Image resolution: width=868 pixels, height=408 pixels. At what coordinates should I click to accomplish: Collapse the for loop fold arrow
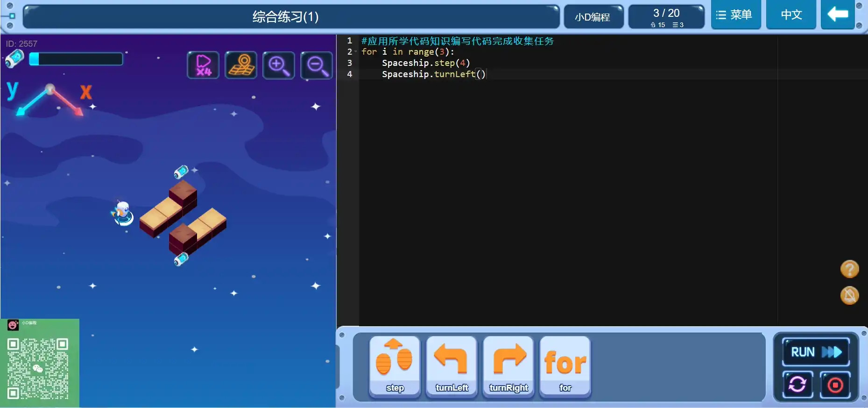[356, 52]
